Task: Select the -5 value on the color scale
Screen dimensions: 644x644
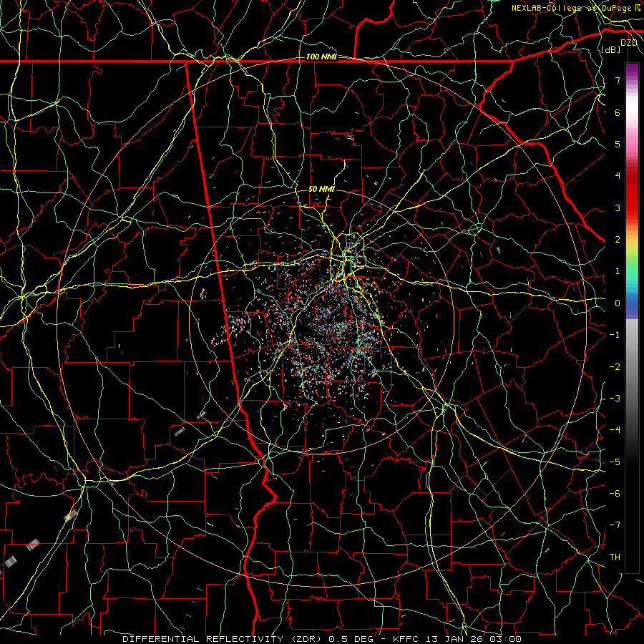Action: pos(615,462)
